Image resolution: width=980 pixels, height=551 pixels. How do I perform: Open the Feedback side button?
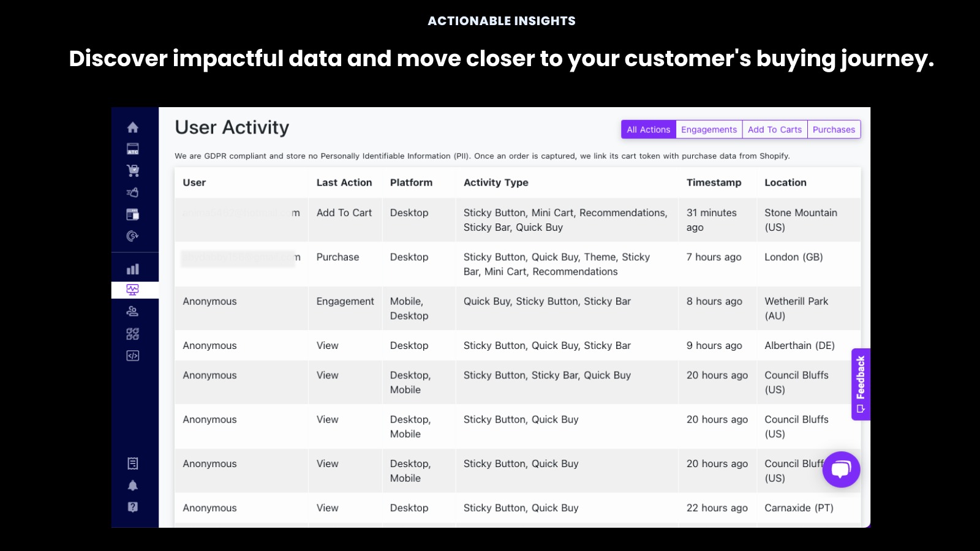(861, 384)
